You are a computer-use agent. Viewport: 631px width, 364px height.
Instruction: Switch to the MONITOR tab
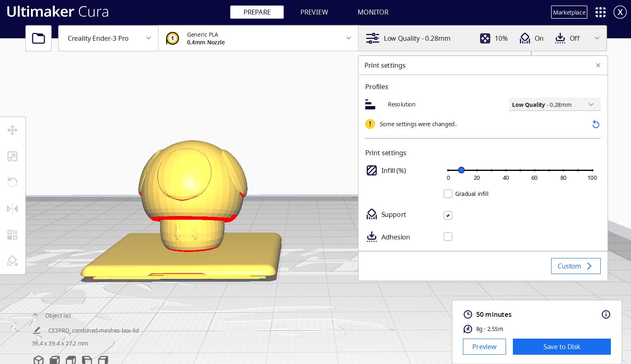coord(373,12)
